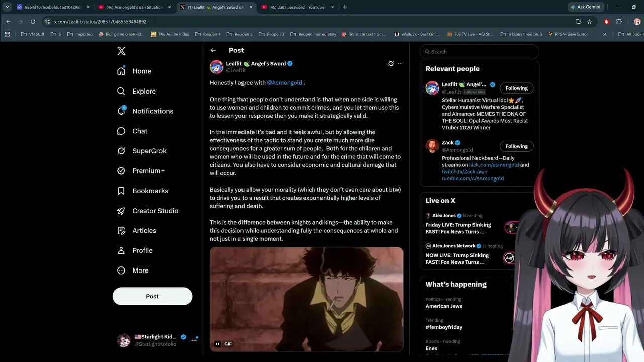Open the @Asmongold mention link in the post
The height and width of the screenshot is (362, 644).
click(285, 83)
